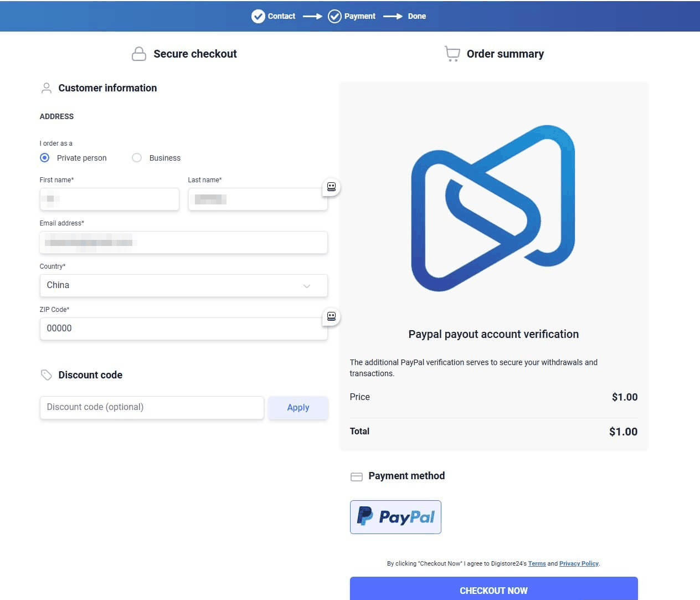Open the Digistore24 Terms link
Screen dimensions: 700x600
[537, 563]
